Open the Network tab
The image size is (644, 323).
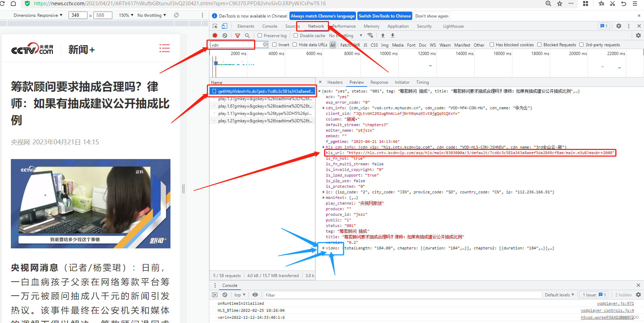316,26
